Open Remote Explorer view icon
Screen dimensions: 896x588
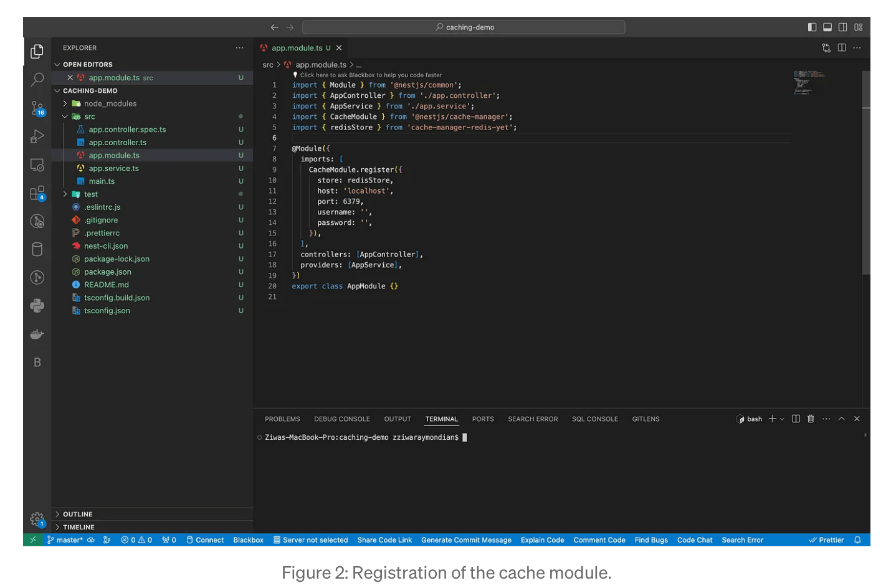pyautogui.click(x=37, y=165)
